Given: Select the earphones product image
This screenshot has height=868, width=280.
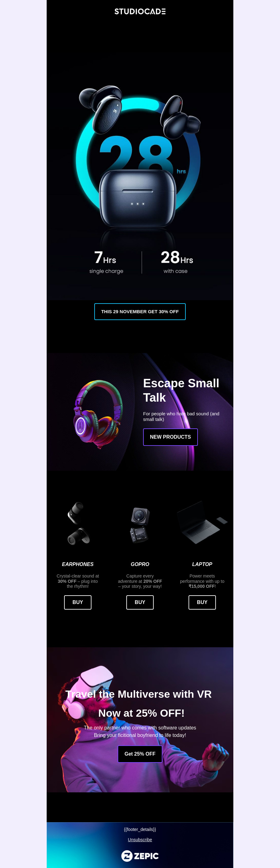Looking at the screenshot, I should point(78,523).
